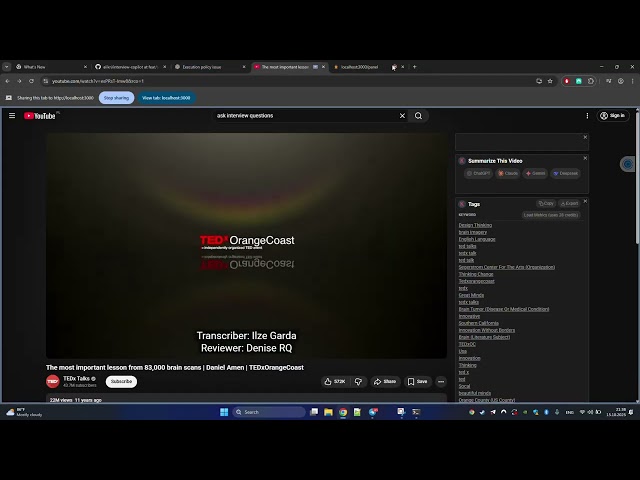The height and width of the screenshot is (480, 640).
Task: Open the Brain Tumor tag link
Action: (504, 309)
